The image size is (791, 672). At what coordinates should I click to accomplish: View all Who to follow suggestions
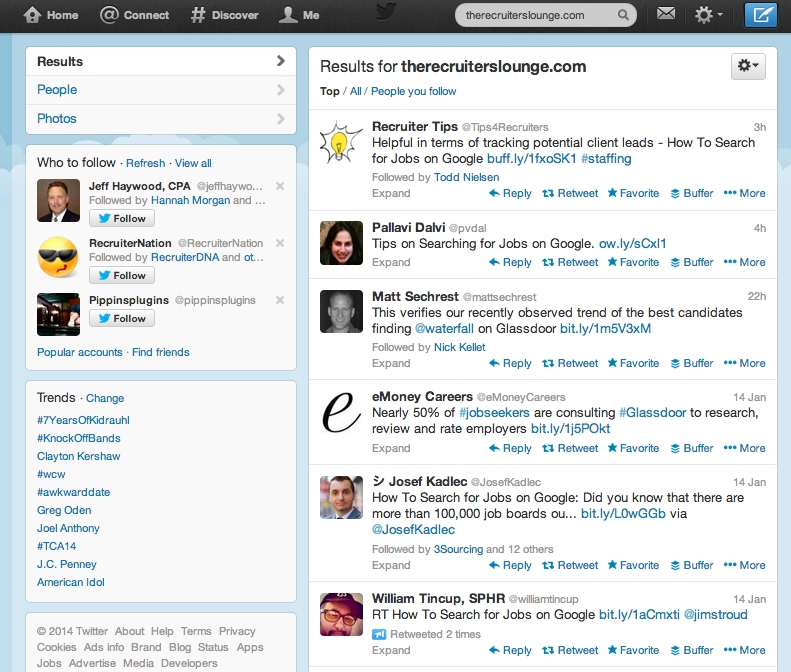[x=193, y=163]
